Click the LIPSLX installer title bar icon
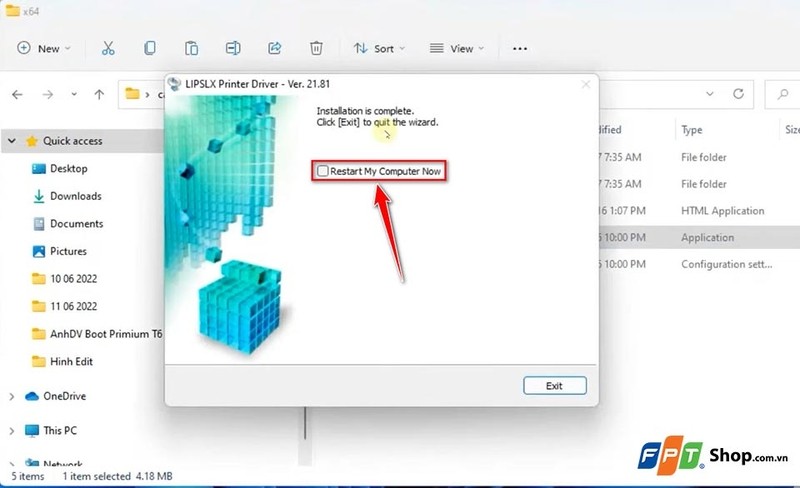 pos(174,84)
